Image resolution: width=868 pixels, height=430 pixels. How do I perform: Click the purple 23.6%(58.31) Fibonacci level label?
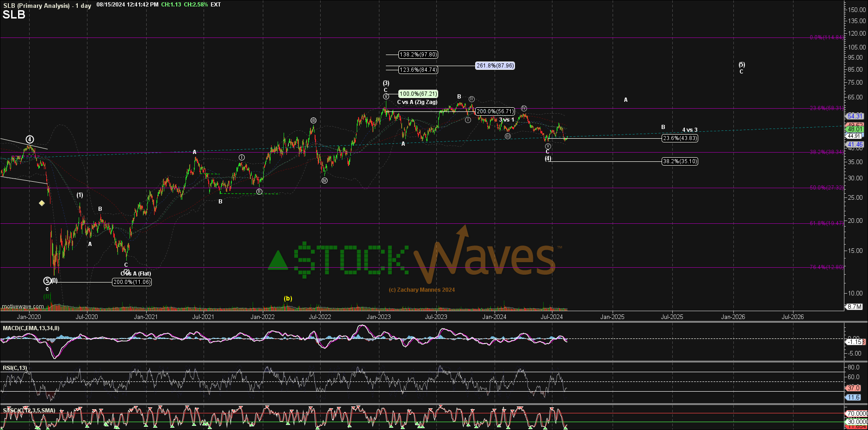tap(826, 108)
